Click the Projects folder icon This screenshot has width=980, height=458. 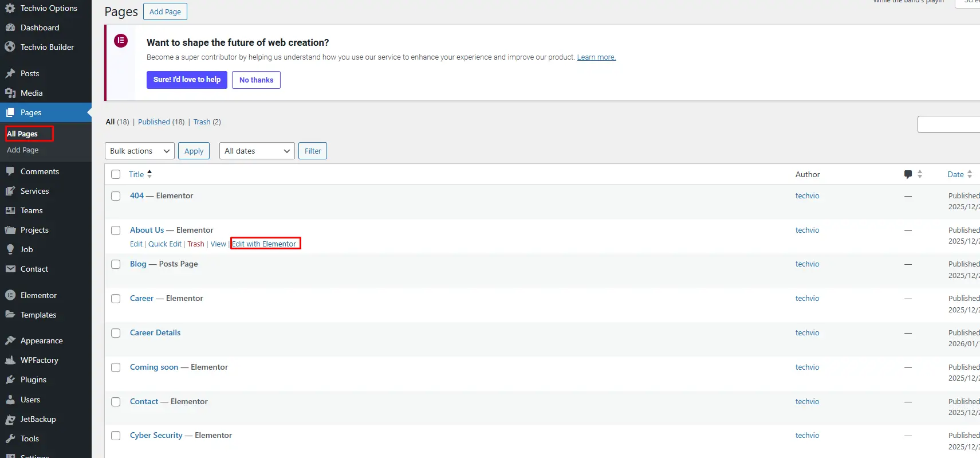pyautogui.click(x=10, y=230)
